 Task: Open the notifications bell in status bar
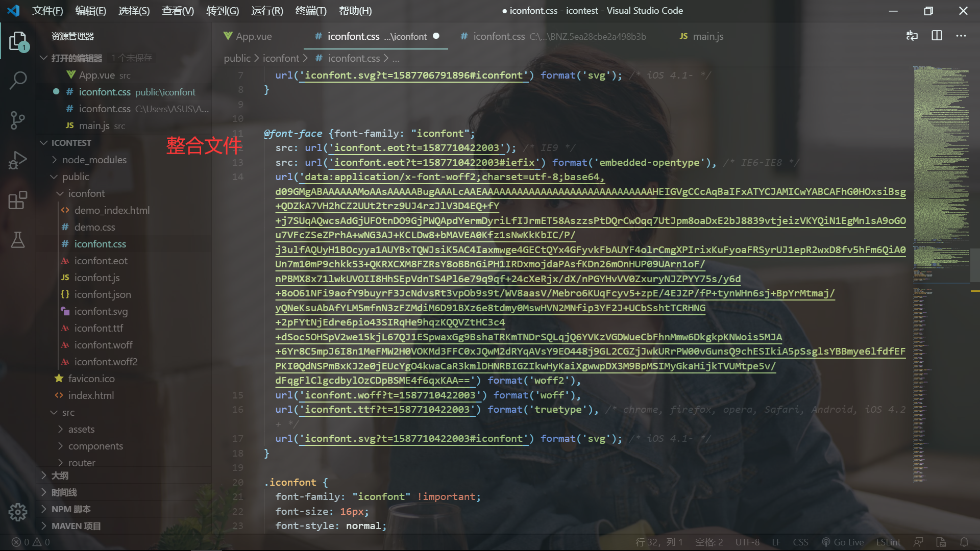click(x=964, y=542)
